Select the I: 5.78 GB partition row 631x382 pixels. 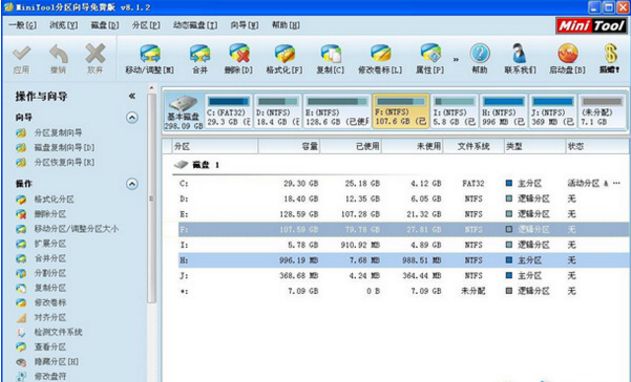click(x=404, y=245)
